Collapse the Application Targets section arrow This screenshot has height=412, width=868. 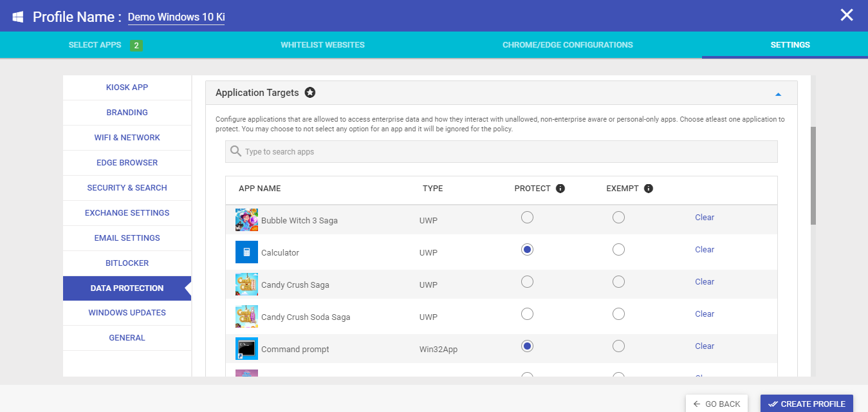coord(778,94)
